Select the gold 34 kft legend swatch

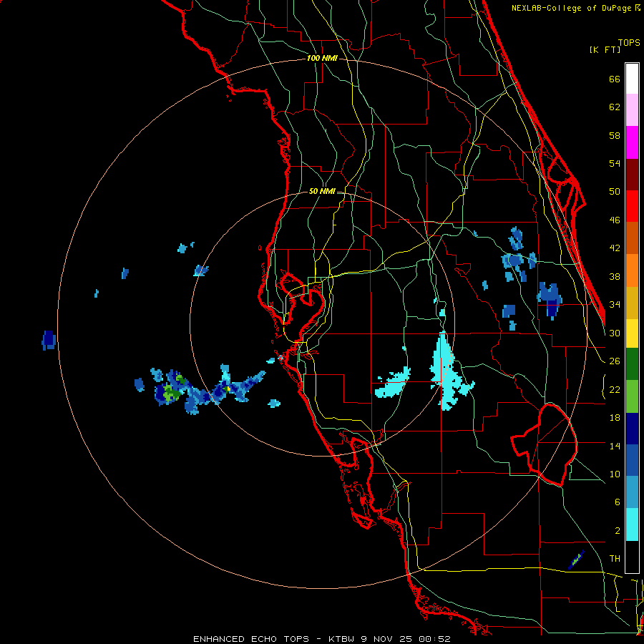632,303
